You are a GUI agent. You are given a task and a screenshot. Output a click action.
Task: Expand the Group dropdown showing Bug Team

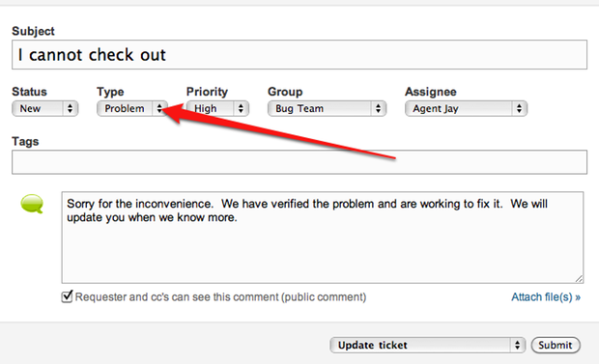pyautogui.click(x=327, y=108)
